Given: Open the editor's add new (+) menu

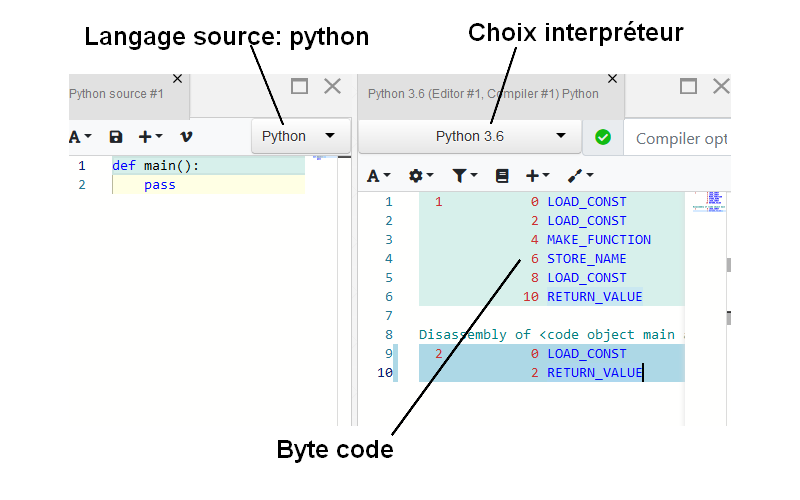Looking at the screenshot, I should (150, 136).
